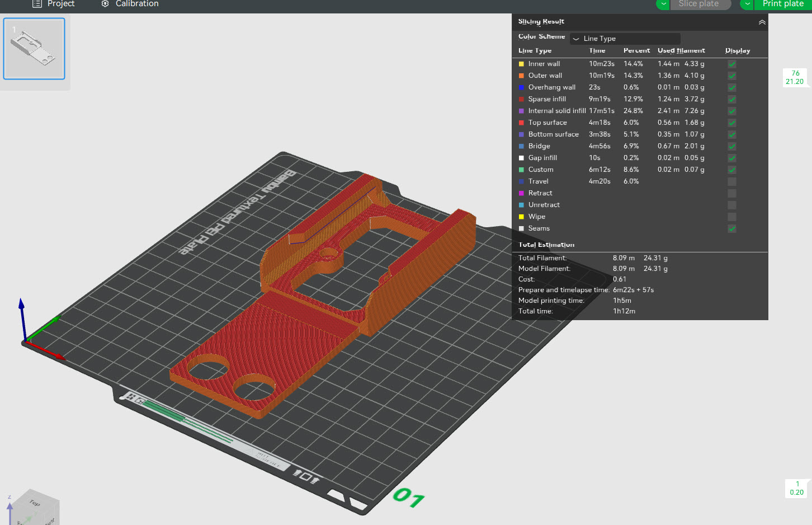Hide Inner wall lines via Display checkbox
The width and height of the screenshot is (812, 525).
point(731,64)
